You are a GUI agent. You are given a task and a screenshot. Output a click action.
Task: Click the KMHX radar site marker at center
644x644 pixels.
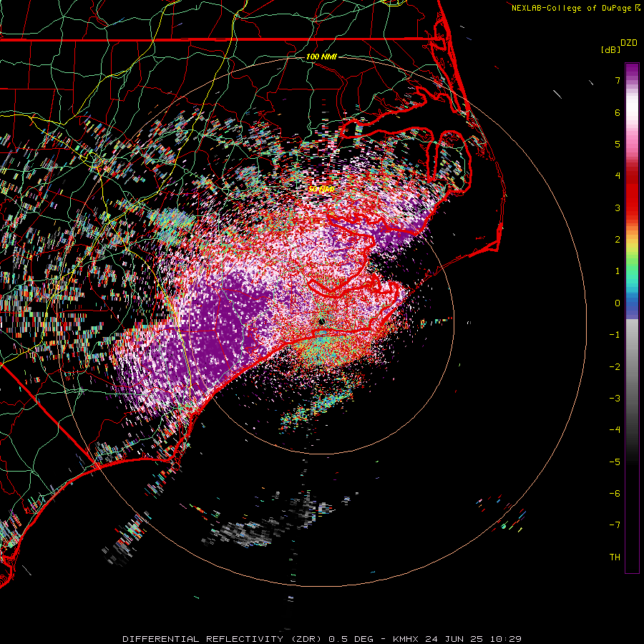(321, 321)
